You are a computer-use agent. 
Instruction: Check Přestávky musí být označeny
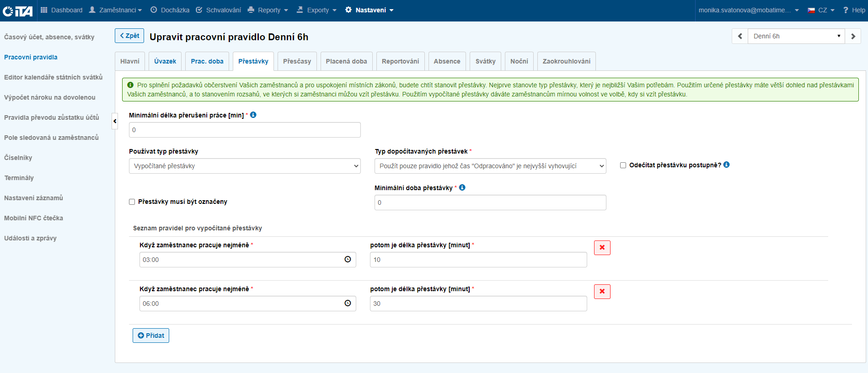[x=132, y=202]
